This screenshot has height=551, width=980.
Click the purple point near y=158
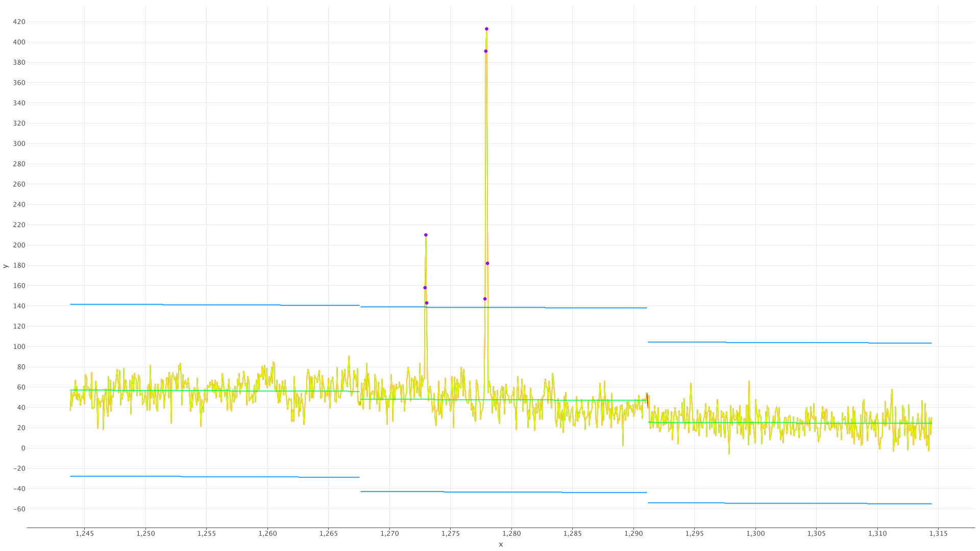coord(425,288)
